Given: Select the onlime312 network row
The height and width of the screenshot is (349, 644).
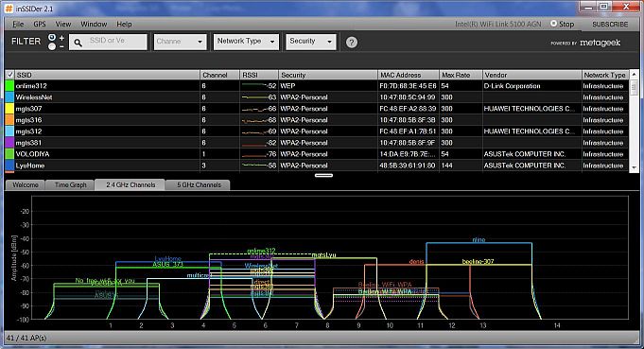Looking at the screenshot, I should [317, 86].
